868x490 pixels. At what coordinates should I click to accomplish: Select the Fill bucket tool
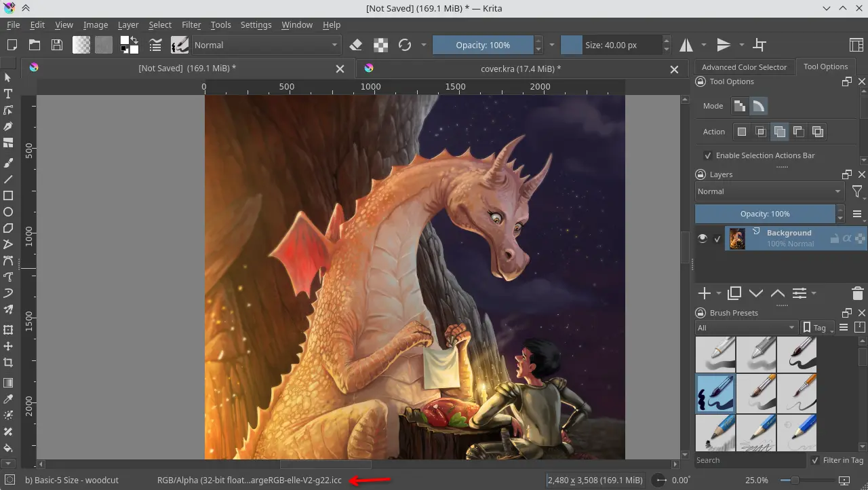(8, 448)
